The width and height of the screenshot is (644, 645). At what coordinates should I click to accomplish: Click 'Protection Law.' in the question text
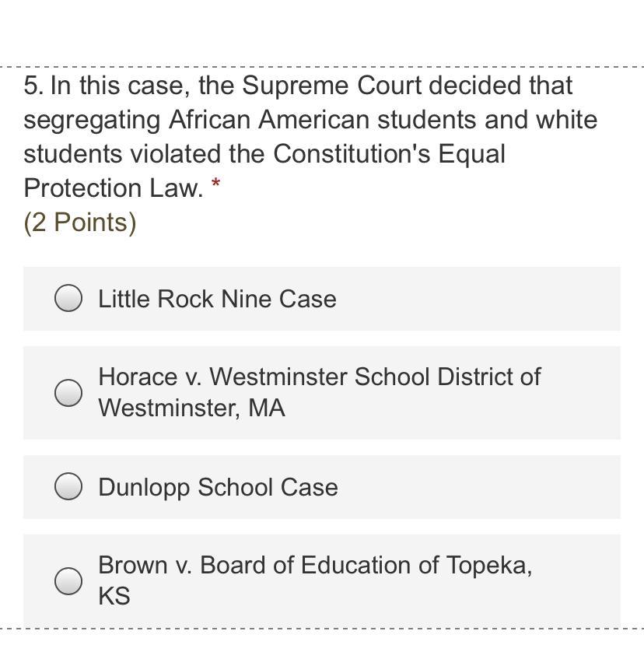click(x=114, y=188)
